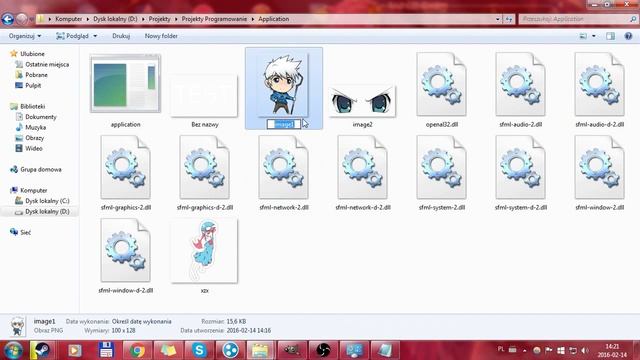Viewport: 640px width, 360px height.
Task: Open the Organizuj menu
Action: pos(25,36)
